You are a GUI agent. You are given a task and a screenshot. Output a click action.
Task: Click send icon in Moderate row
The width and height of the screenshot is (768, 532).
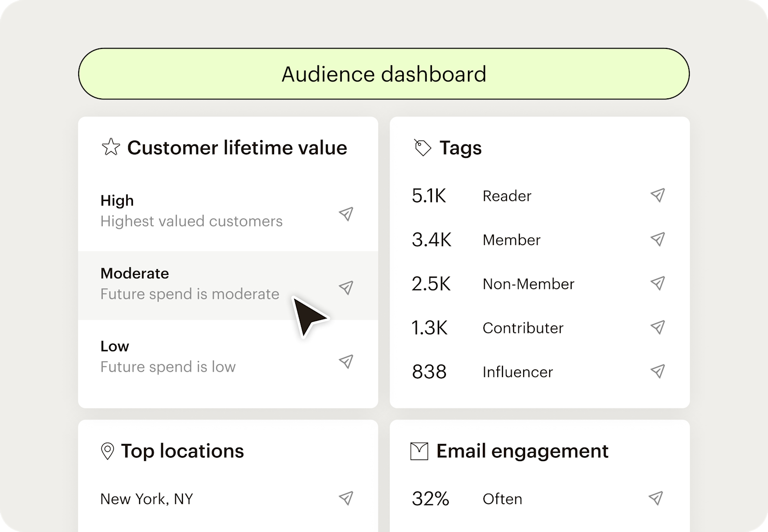pos(346,287)
